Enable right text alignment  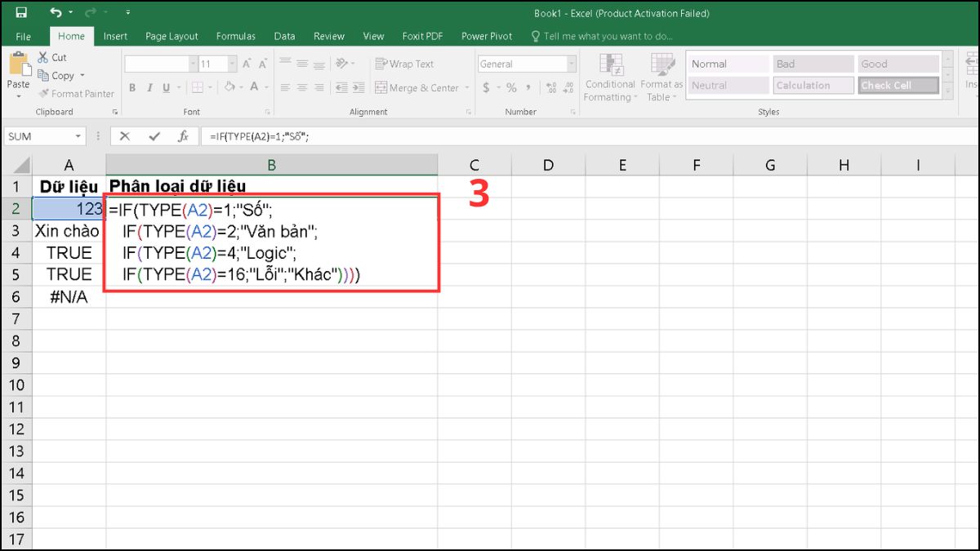pos(318,87)
